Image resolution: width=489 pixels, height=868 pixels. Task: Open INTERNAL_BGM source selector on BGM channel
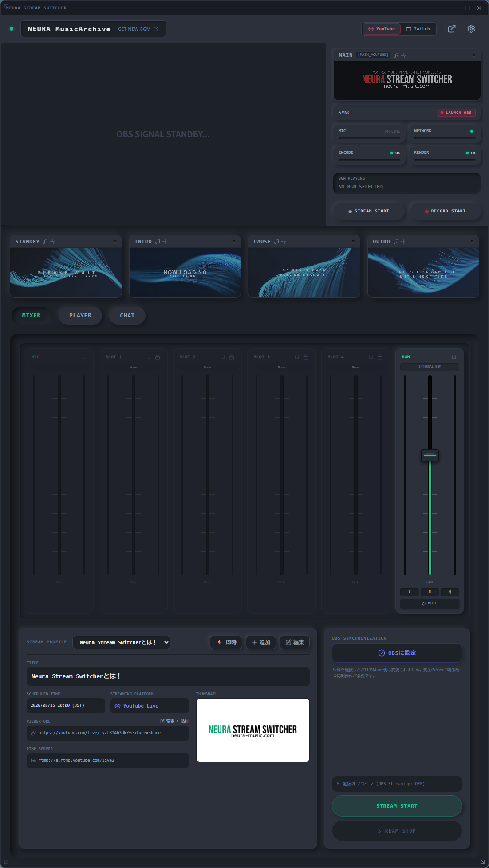click(x=430, y=367)
